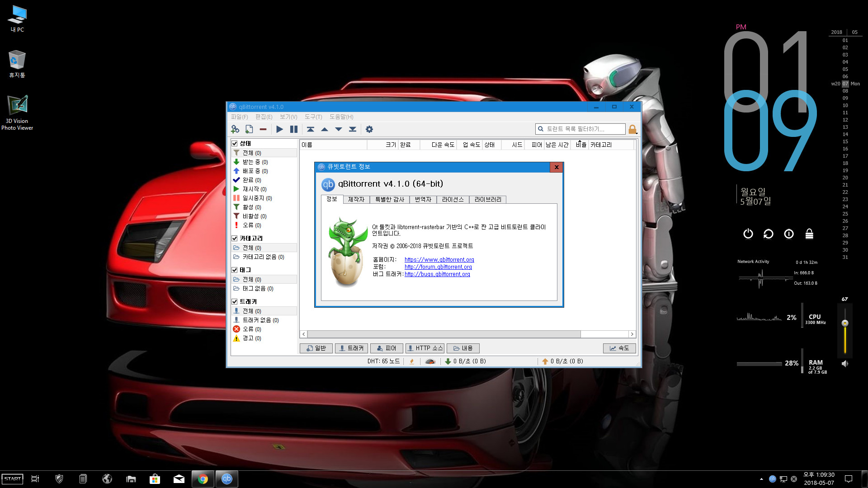Click the download speed status indicator
Image resolution: width=868 pixels, height=488 pixels.
coord(465,361)
